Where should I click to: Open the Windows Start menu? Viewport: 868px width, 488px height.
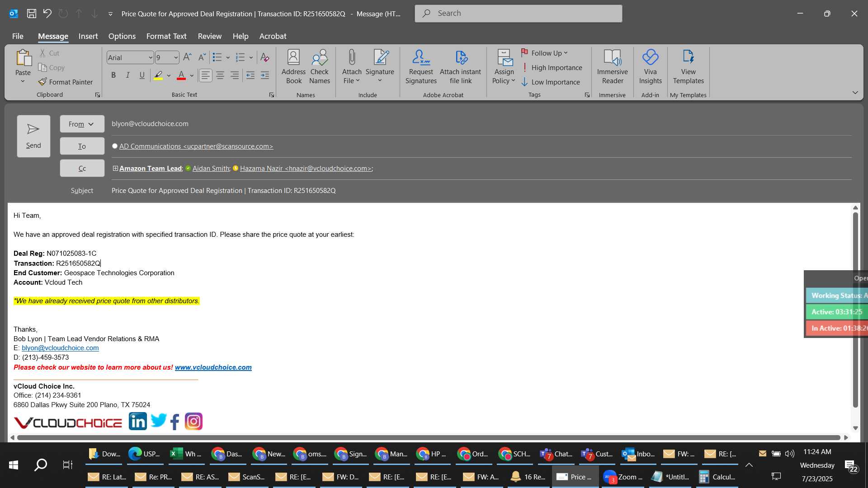(x=14, y=465)
